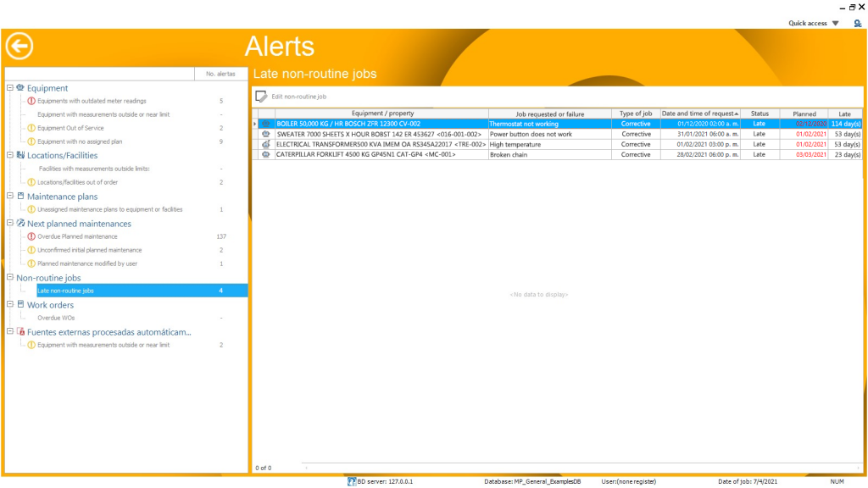Click 'Broken chain' failure cell

[549, 154]
